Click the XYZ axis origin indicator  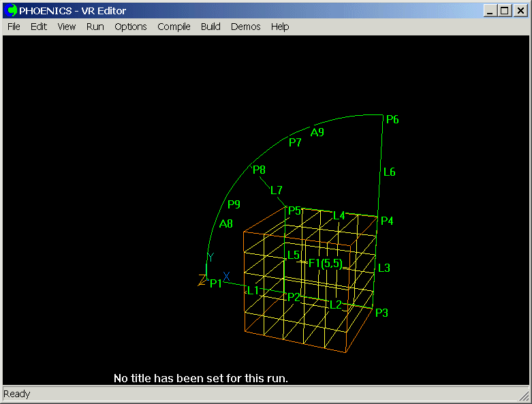click(205, 278)
